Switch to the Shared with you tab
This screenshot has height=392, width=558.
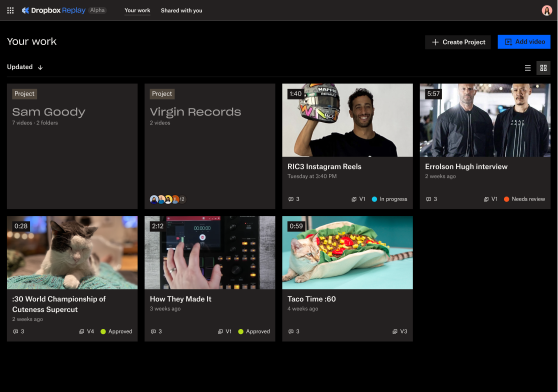point(181,10)
